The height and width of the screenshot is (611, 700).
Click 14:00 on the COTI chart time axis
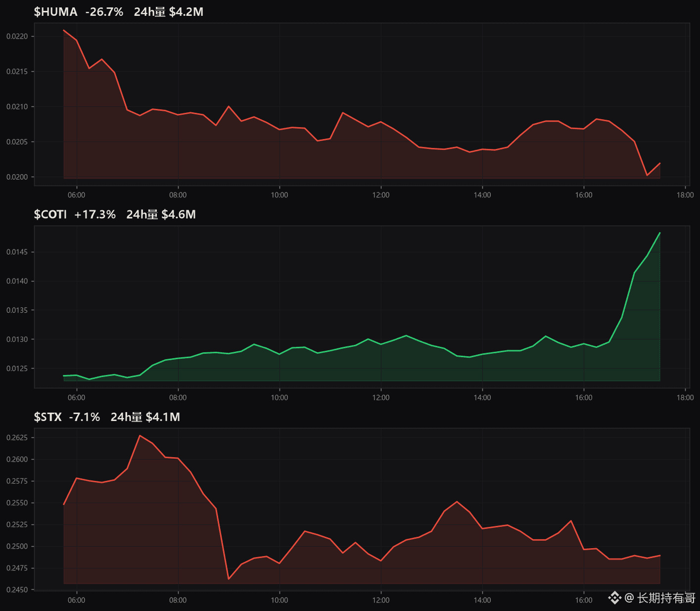pyautogui.click(x=482, y=398)
